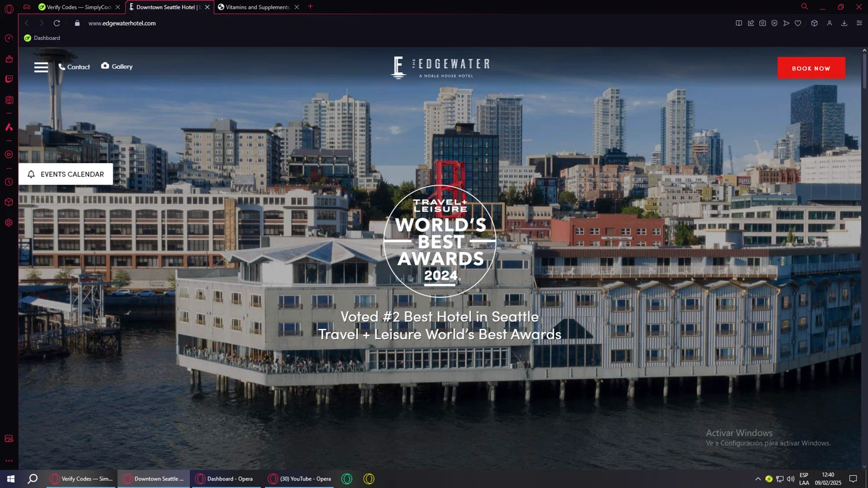Viewport: 868px width, 488px height.
Task: Open a new tab with plus
Action: click(310, 7)
